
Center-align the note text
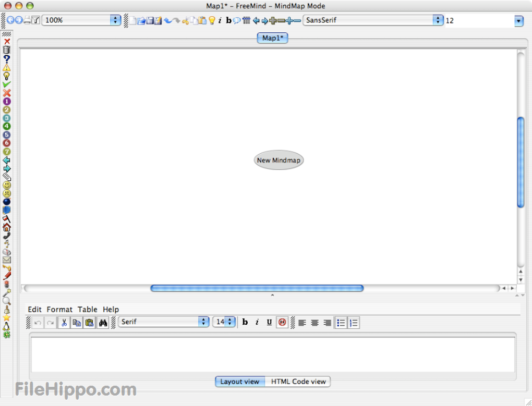click(x=315, y=323)
